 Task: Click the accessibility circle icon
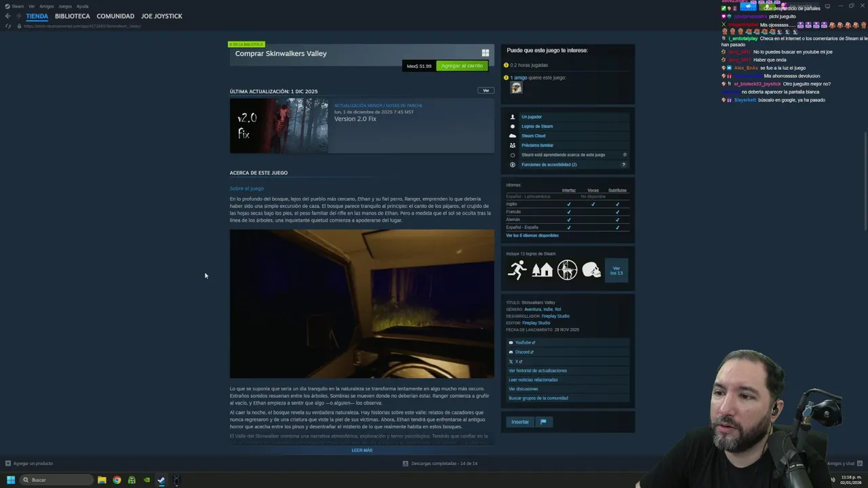513,164
